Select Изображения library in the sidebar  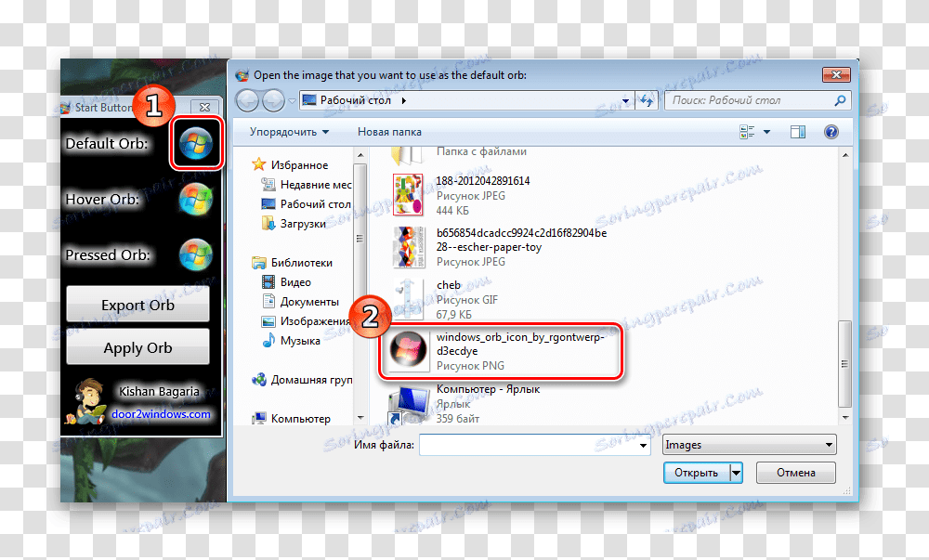coord(316,321)
